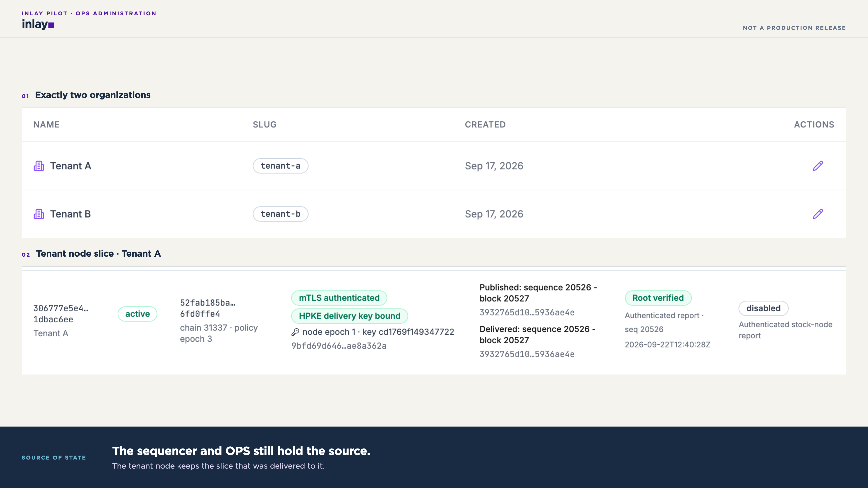Screen dimensions: 868x488
Task: Click the Root verified badge
Action: 658,298
